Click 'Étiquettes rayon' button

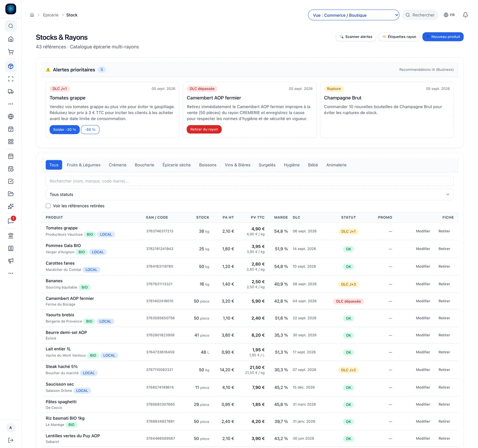coord(399,37)
